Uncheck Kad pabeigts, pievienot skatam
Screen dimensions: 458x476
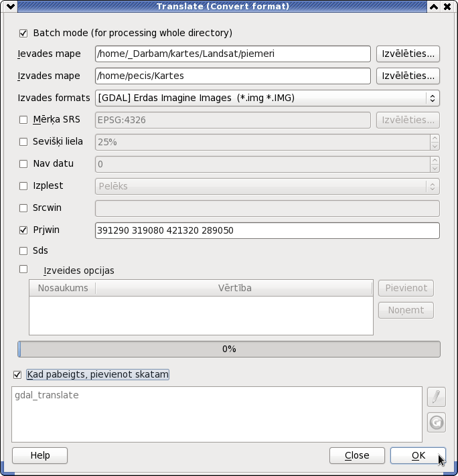click(x=17, y=375)
